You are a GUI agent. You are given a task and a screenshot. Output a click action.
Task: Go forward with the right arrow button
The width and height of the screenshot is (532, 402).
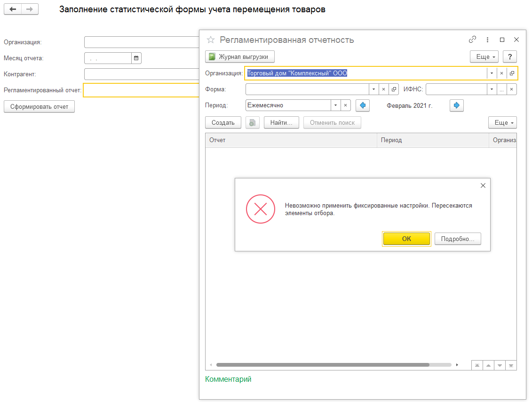(30, 9)
